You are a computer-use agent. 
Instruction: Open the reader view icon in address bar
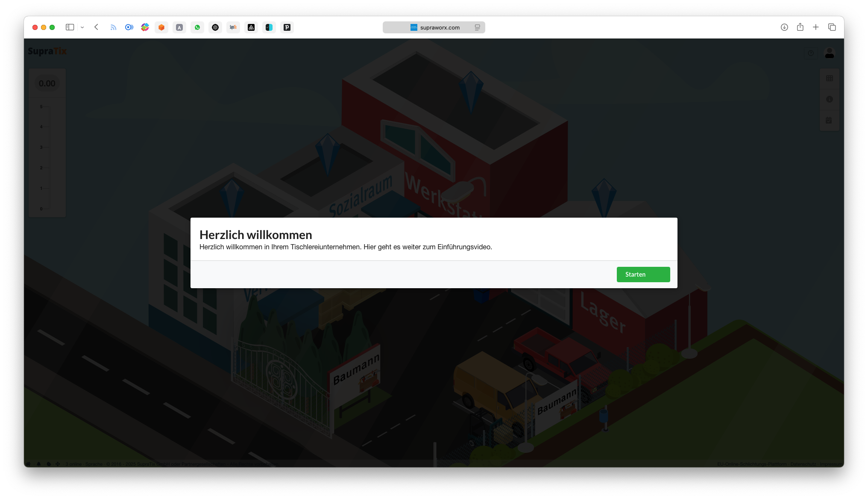click(477, 27)
